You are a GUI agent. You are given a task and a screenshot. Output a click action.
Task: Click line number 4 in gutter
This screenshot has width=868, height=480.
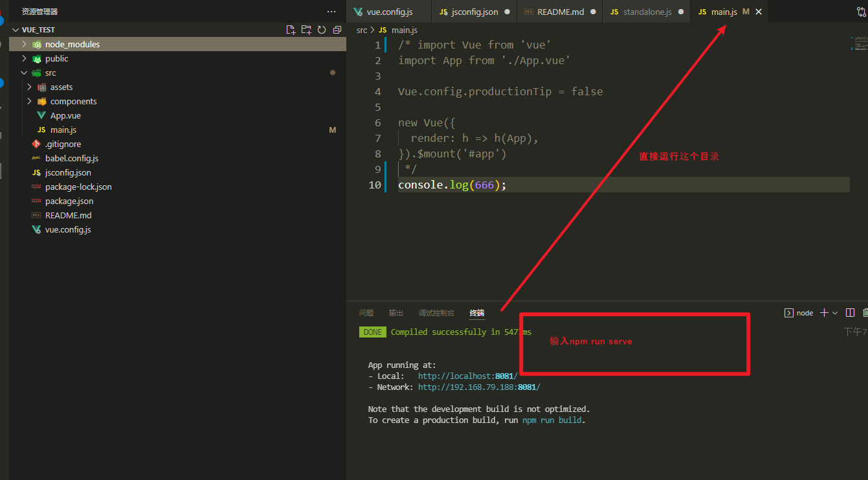coord(378,91)
